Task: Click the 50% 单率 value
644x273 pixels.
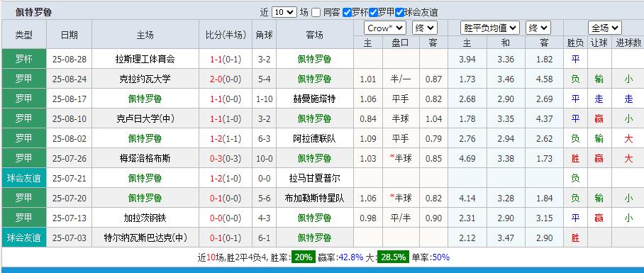Action: [x=440, y=257]
